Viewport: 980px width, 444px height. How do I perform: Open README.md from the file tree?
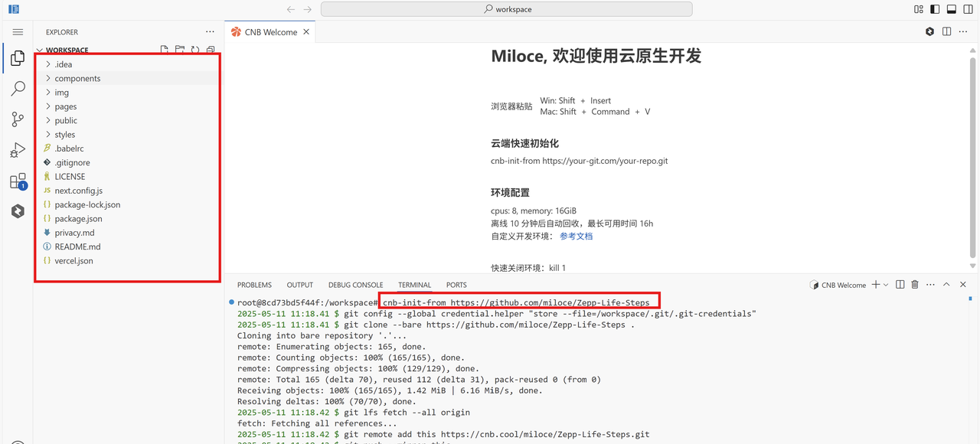(x=127, y=246)
